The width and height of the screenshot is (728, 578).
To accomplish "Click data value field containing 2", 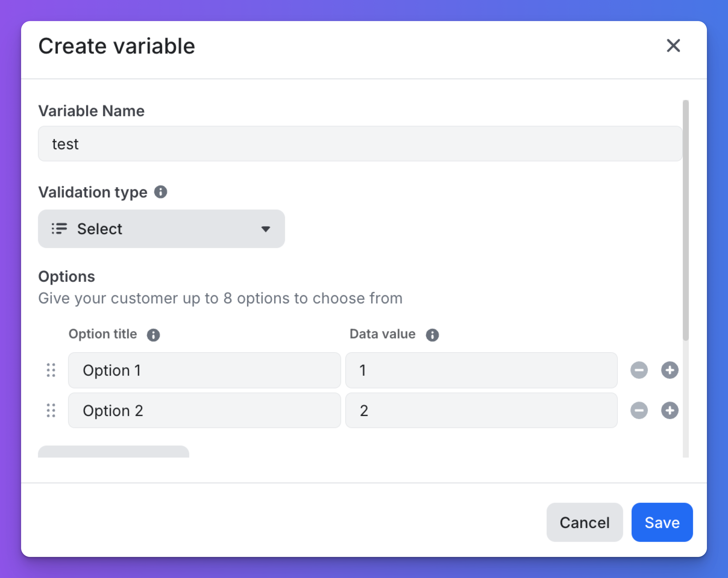I will coord(481,410).
